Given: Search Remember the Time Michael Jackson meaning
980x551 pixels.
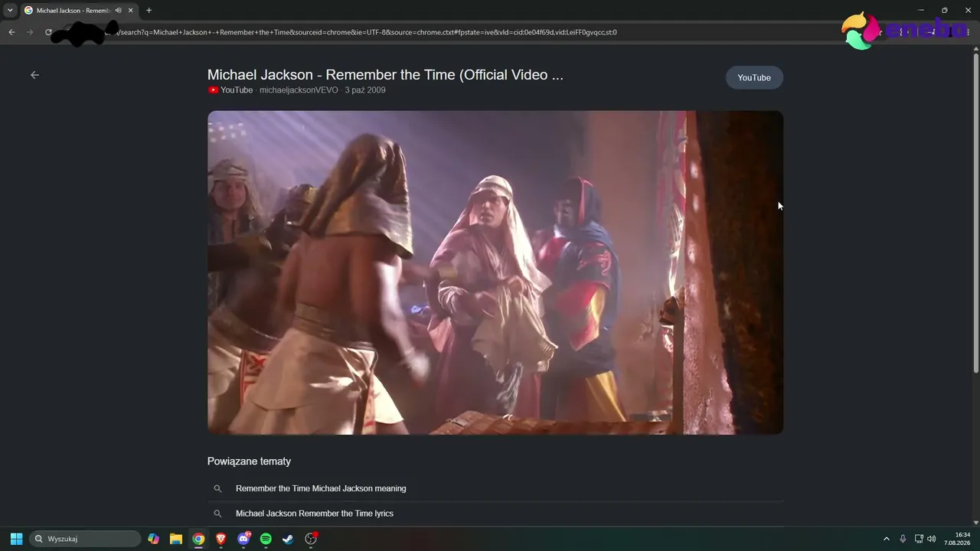Looking at the screenshot, I should [x=321, y=488].
